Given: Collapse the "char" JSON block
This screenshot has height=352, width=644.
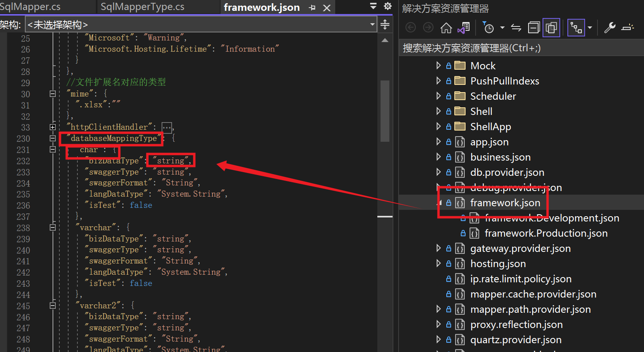Looking at the screenshot, I should tap(53, 149).
